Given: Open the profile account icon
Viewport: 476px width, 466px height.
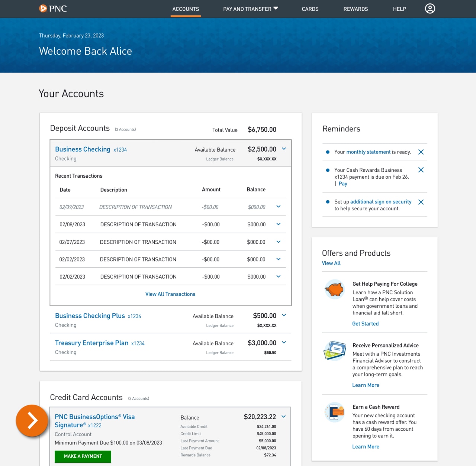Looking at the screenshot, I should point(430,9).
